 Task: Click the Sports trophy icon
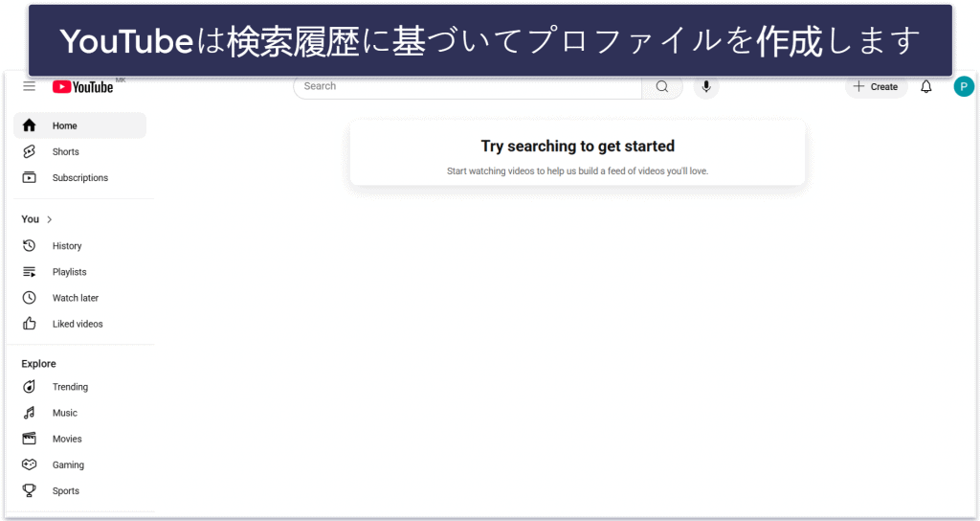pos(30,490)
